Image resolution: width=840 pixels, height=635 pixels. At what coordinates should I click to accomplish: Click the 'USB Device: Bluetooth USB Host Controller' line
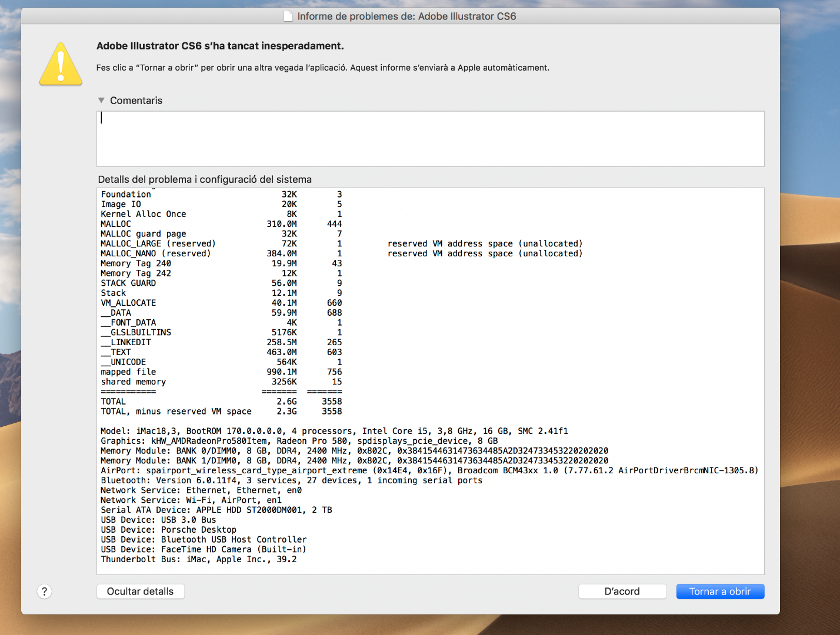(204, 540)
